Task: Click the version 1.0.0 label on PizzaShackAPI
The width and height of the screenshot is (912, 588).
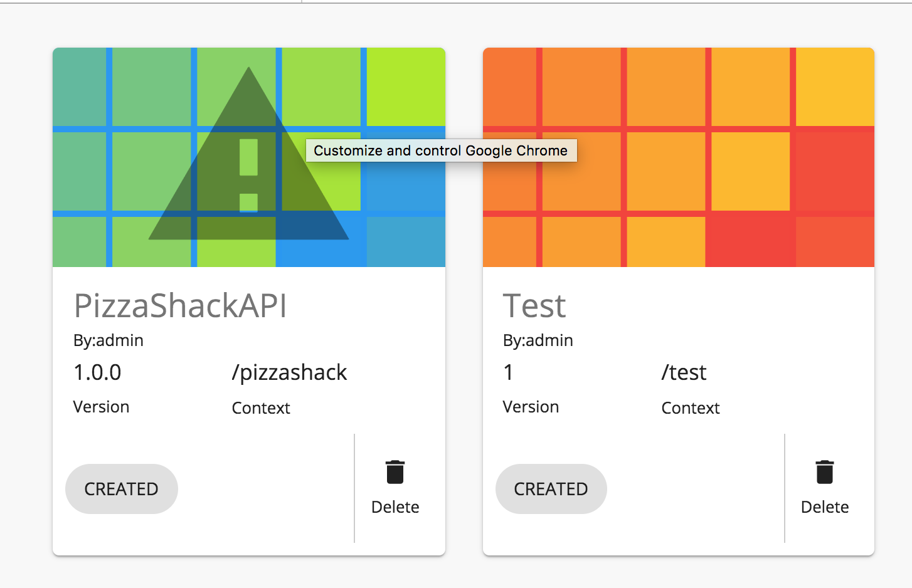Action: 97,372
